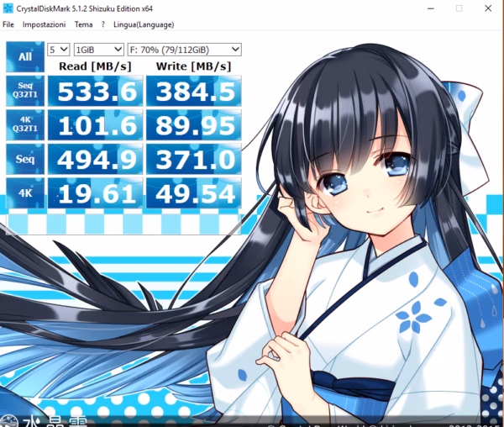This screenshot has height=427, width=504.
Task: Run all benchmarks with All button
Action: click(25, 57)
